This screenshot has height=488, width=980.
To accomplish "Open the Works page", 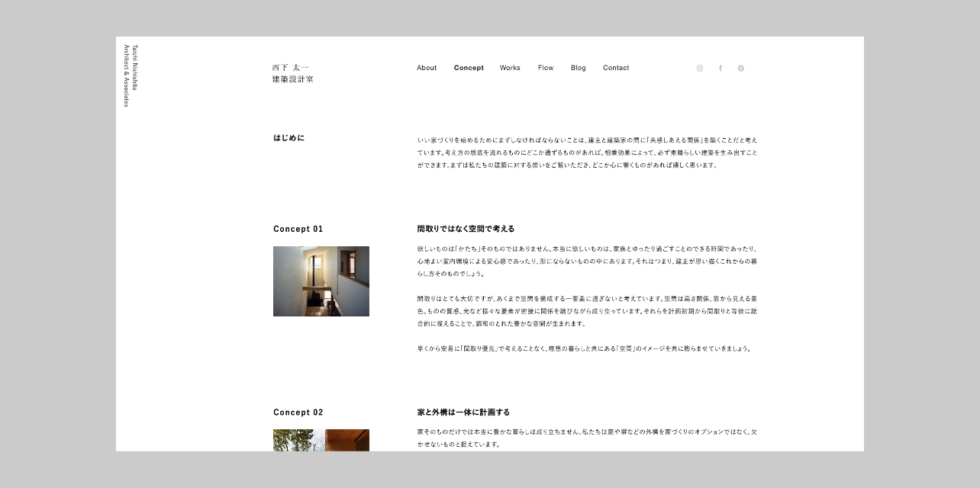I will [510, 68].
